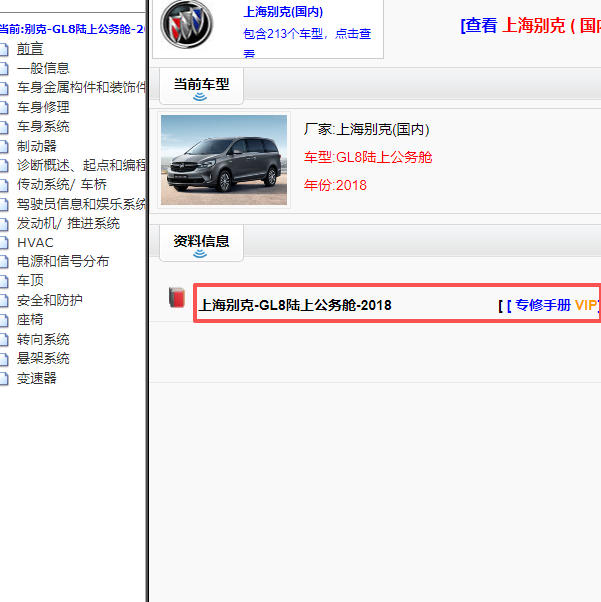
Task: Open the 一般信息 tree item
Action: tap(43, 68)
